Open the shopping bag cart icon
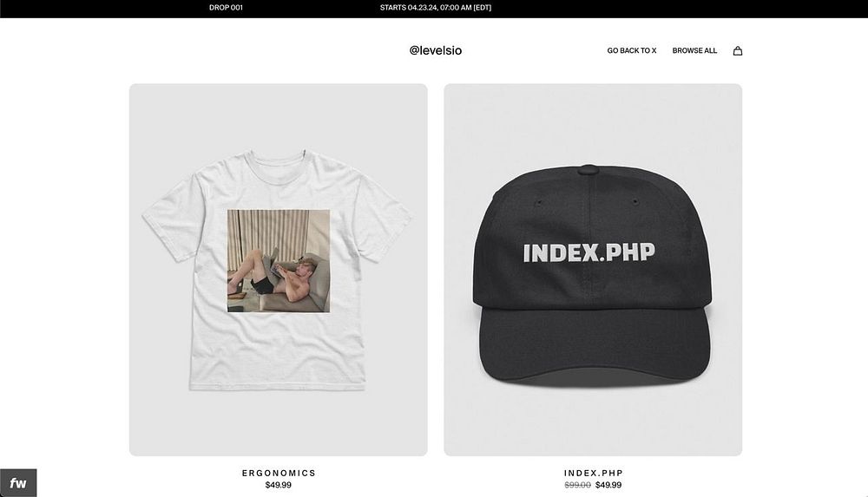The height and width of the screenshot is (497, 868). (737, 51)
